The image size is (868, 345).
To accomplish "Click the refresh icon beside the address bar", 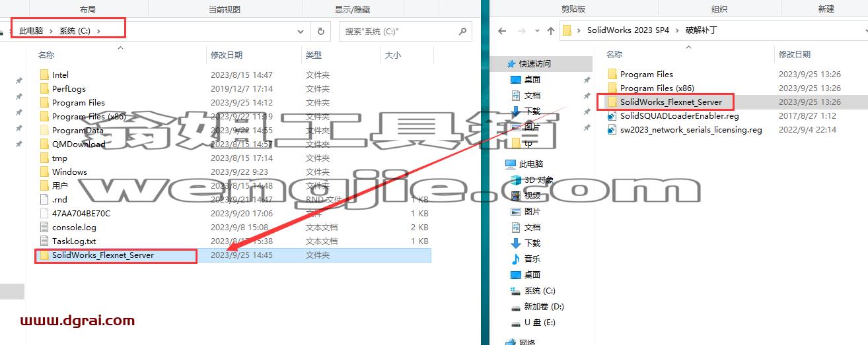I will pyautogui.click(x=320, y=31).
